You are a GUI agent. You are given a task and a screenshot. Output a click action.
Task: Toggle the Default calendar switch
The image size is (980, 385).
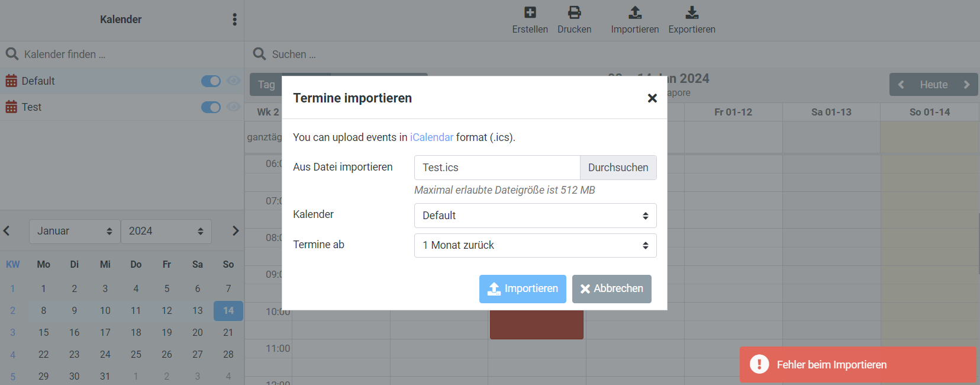pos(211,81)
